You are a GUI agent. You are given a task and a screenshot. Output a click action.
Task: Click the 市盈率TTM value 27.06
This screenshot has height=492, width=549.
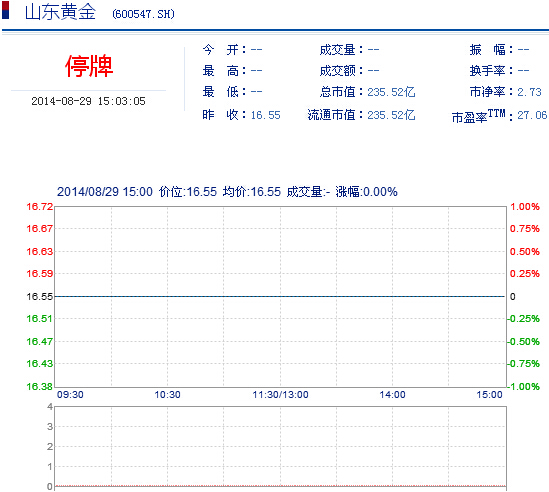(532, 115)
